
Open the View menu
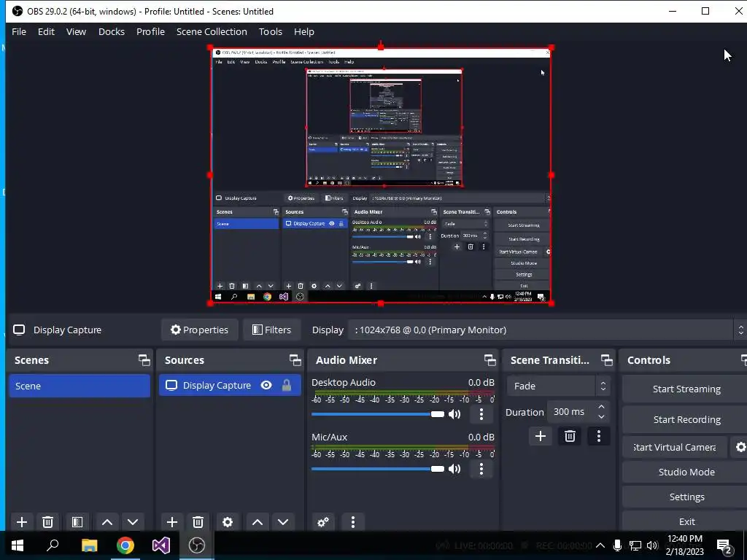76,31
